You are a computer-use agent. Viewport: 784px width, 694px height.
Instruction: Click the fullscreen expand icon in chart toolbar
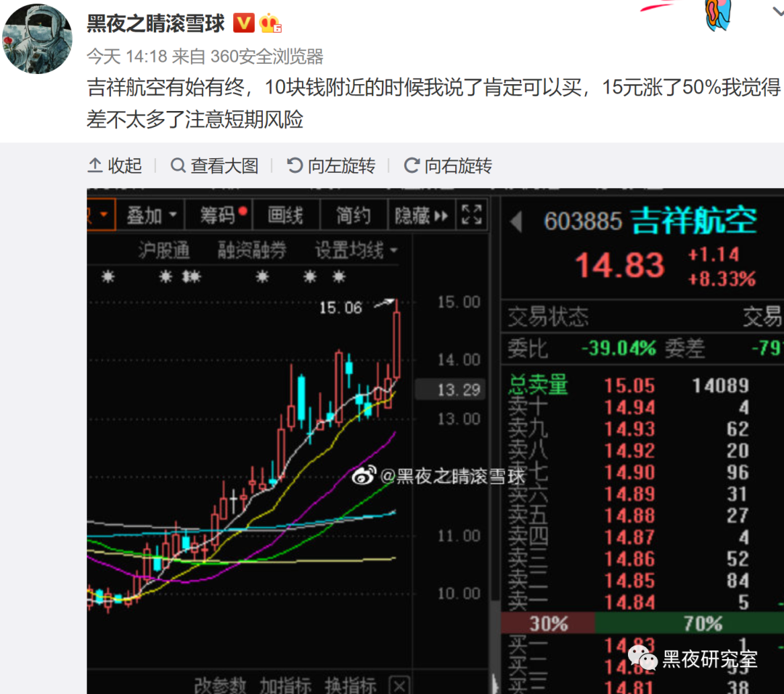[472, 215]
